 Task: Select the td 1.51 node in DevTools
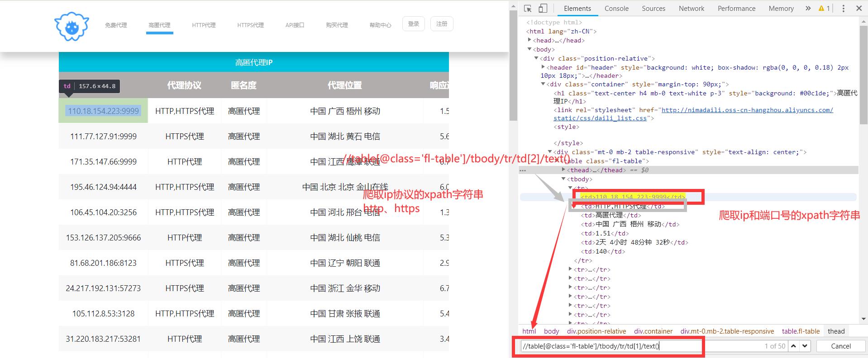(605, 233)
